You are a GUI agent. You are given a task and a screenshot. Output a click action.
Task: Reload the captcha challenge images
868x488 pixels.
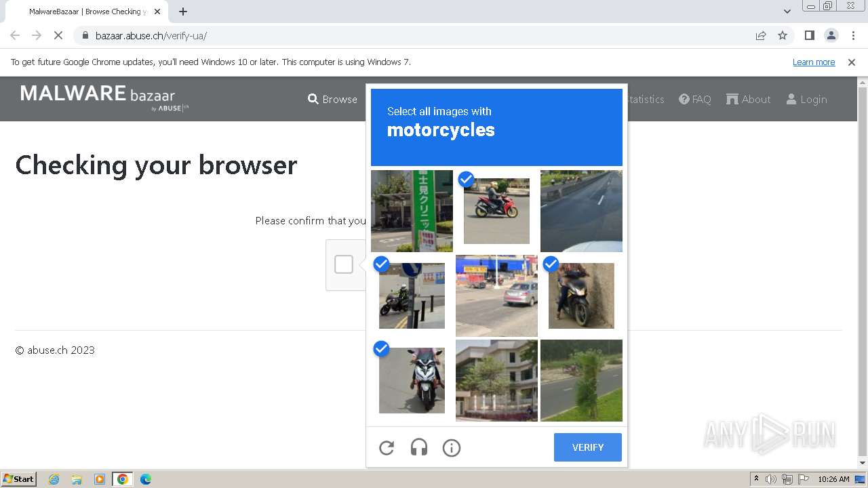[387, 447]
